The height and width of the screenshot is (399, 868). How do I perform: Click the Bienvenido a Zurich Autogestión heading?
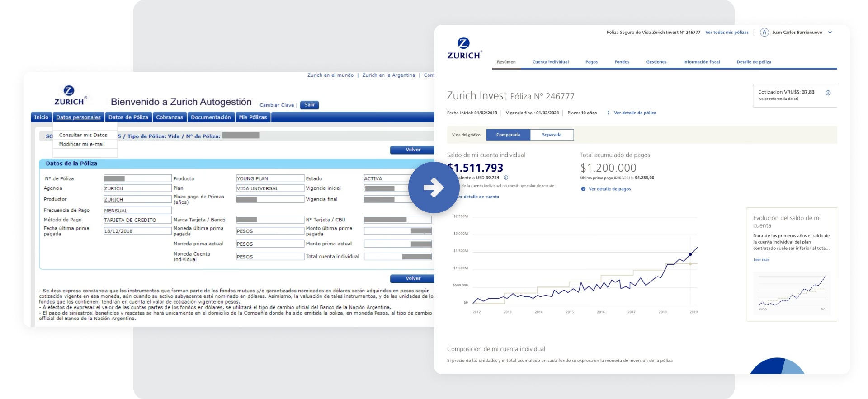point(181,102)
